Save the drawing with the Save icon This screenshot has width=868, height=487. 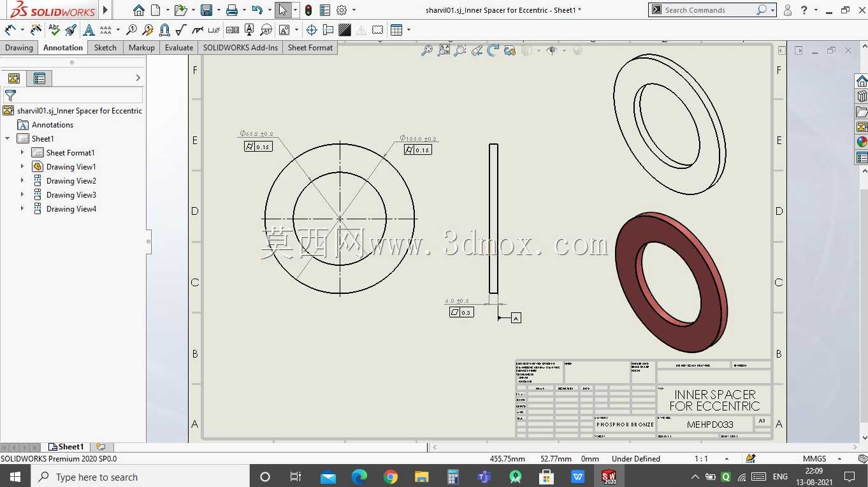coord(206,10)
